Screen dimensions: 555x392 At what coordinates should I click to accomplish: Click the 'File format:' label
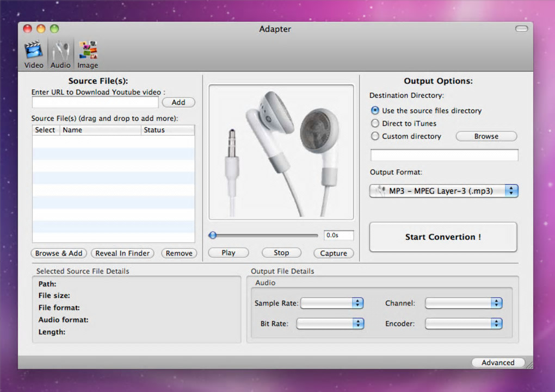pos(59,307)
